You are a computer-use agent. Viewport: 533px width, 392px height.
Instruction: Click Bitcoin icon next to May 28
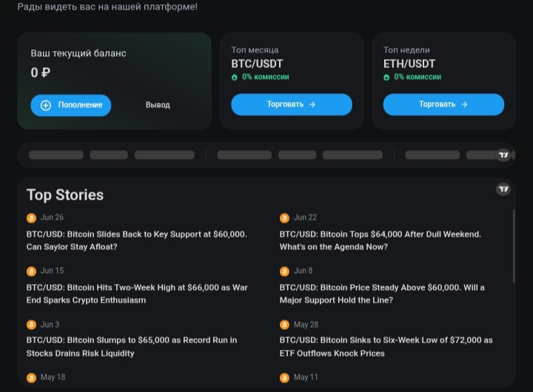[x=284, y=325]
